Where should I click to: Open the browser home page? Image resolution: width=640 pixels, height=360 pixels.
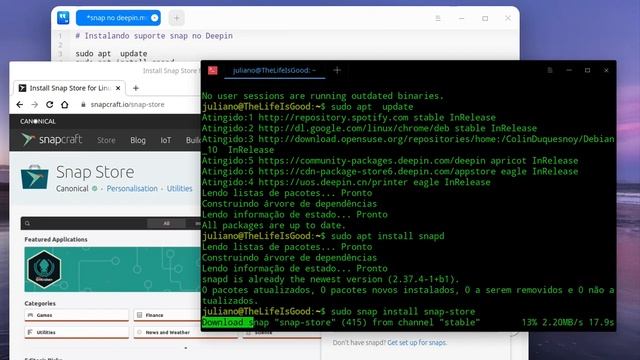(x=64, y=104)
